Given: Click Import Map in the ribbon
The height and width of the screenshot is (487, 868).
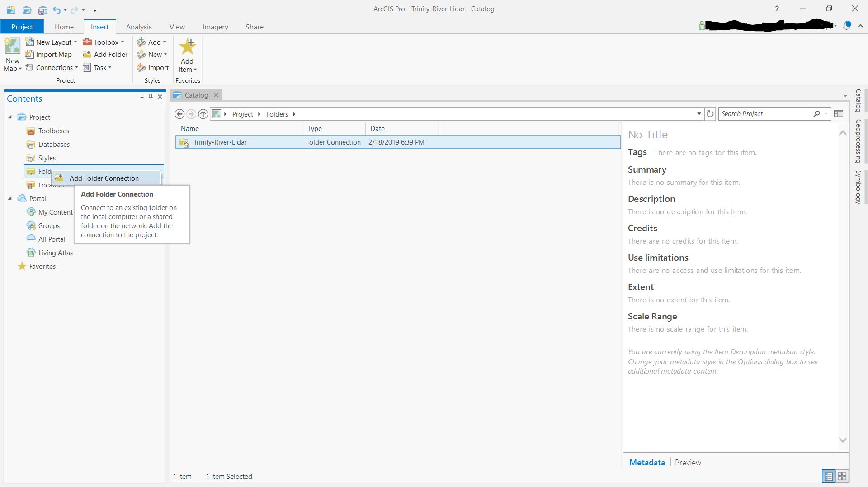Looking at the screenshot, I should [x=49, y=55].
